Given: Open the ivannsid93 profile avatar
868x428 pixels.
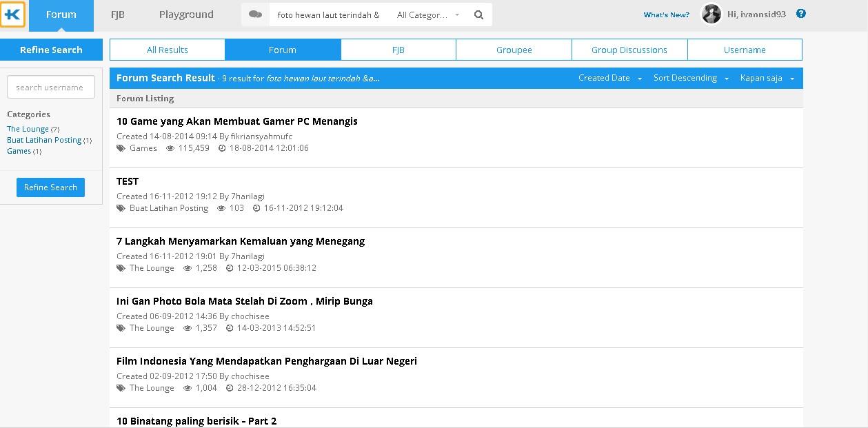Looking at the screenshot, I should (x=711, y=14).
